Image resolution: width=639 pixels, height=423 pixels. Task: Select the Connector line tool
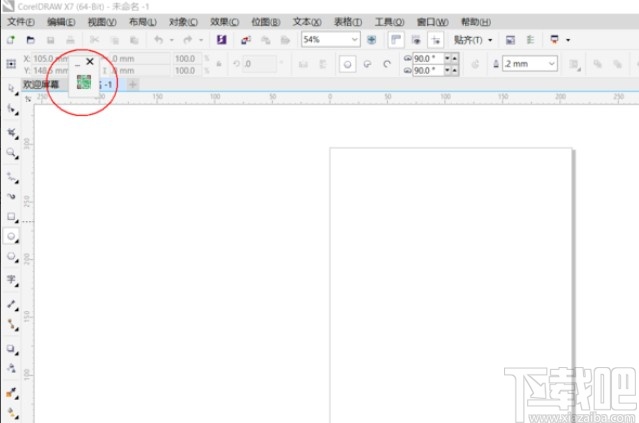coord(11,325)
